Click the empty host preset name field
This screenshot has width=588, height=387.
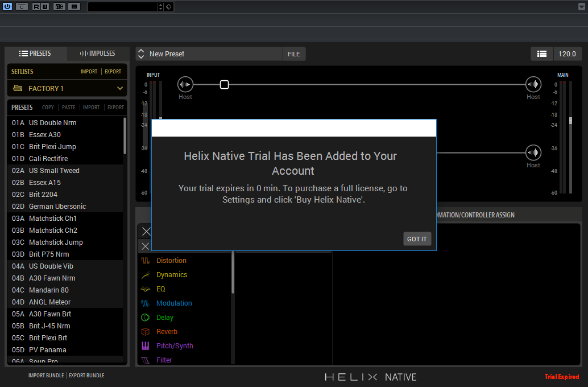click(123, 7)
